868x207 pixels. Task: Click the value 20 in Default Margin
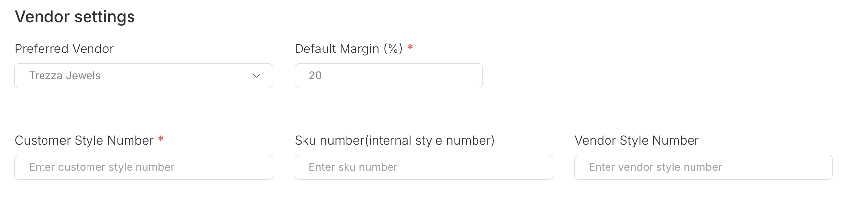click(315, 76)
